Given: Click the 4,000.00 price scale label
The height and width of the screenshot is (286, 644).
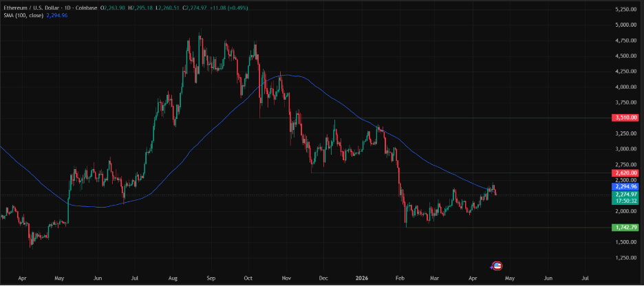Looking at the screenshot, I should click(x=625, y=87).
